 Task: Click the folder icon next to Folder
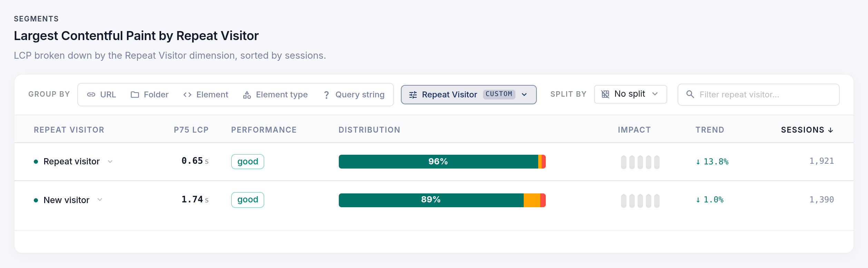point(135,95)
